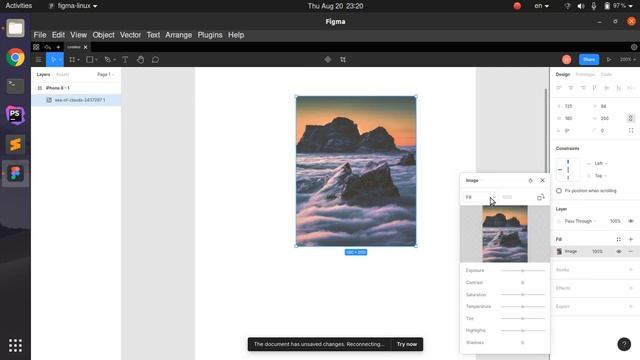Select the Rectangle shape tool

[x=89, y=60]
